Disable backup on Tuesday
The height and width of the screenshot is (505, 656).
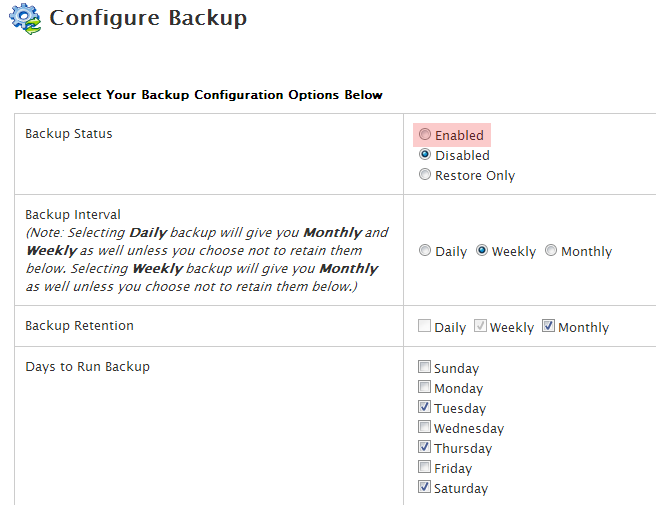(x=424, y=407)
